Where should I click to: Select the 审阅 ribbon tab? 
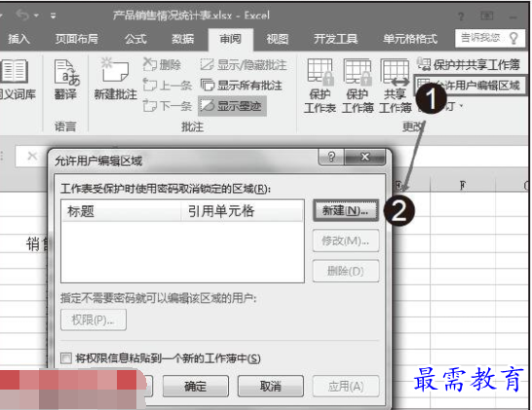(230, 39)
